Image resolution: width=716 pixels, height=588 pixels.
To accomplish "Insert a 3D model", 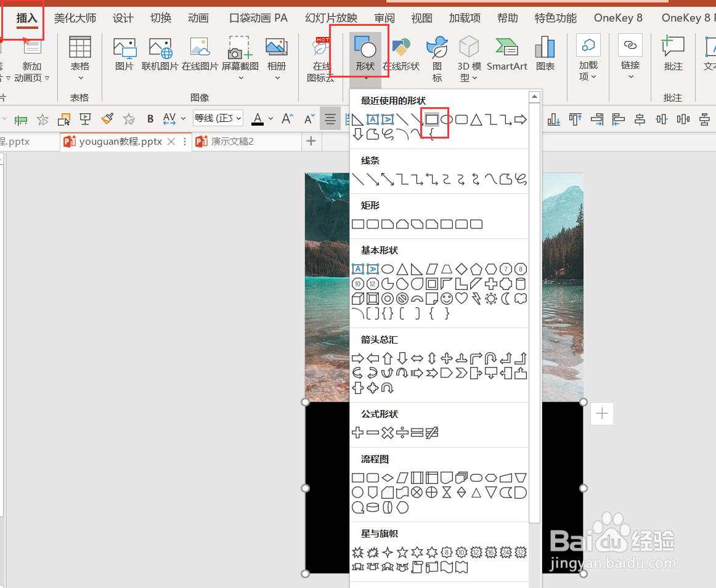I will (x=469, y=58).
